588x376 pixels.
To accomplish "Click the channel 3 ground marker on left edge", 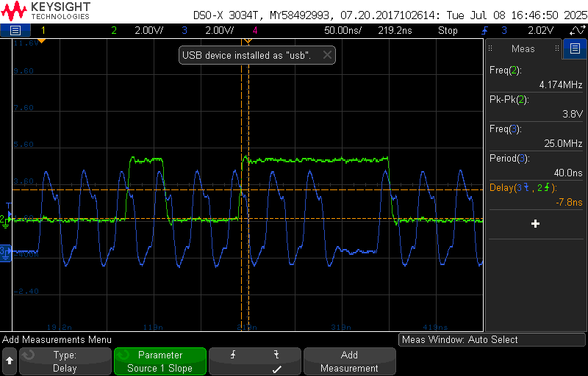I will (x=5, y=251).
